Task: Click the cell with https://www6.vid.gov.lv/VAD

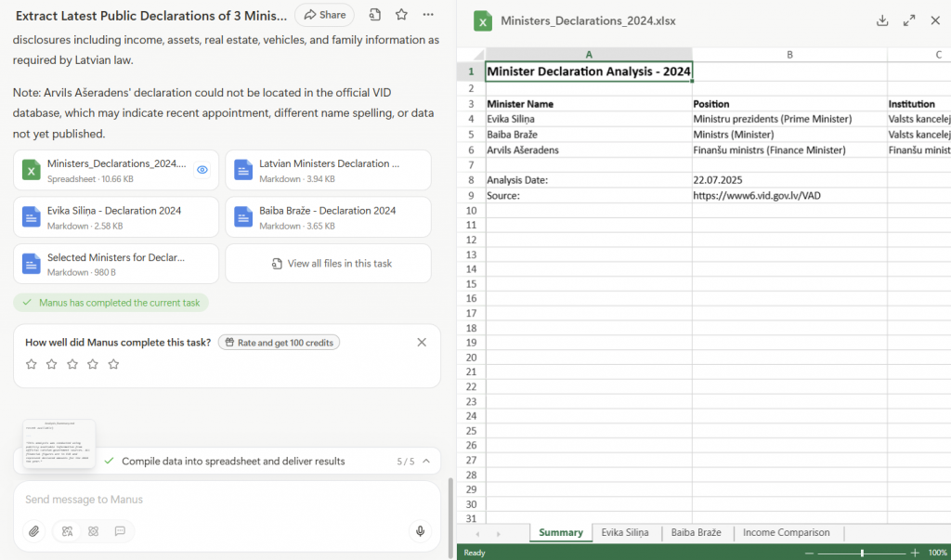Action: pyautogui.click(x=789, y=195)
